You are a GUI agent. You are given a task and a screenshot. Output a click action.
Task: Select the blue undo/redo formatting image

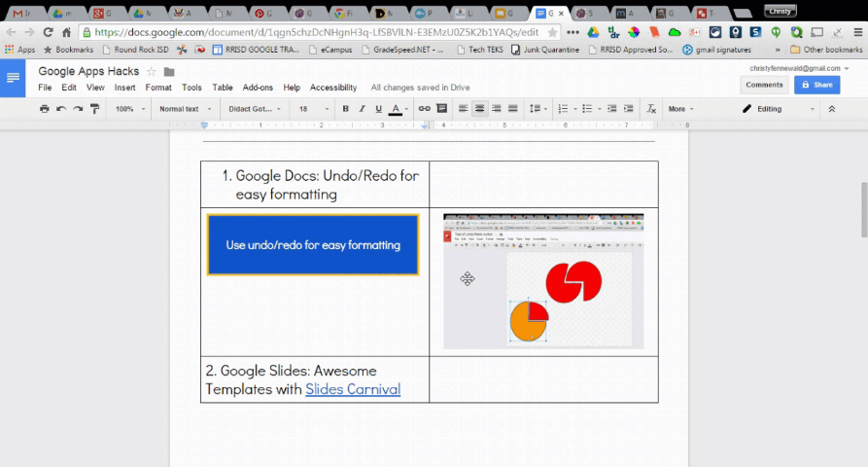313,245
